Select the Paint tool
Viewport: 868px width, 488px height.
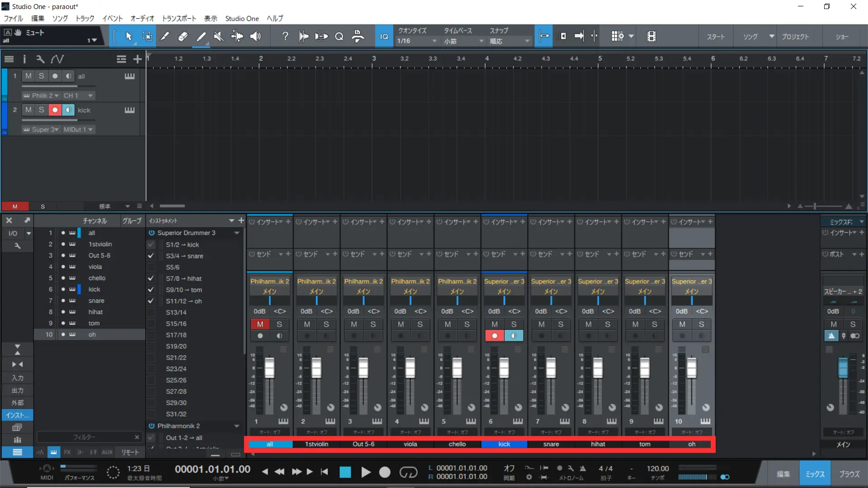[x=201, y=37]
